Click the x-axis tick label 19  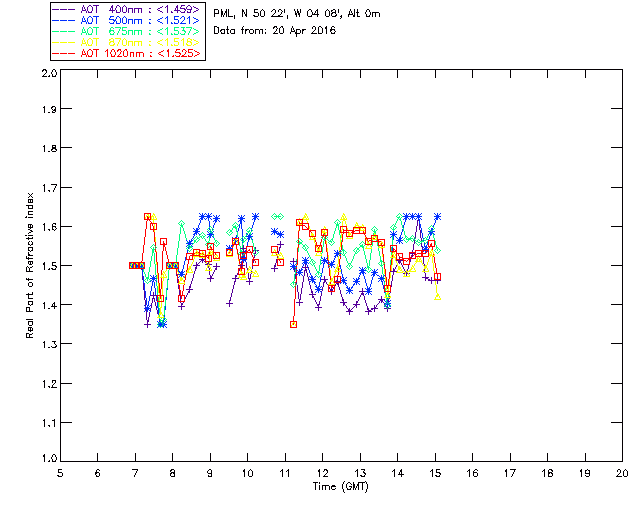[x=585, y=473]
